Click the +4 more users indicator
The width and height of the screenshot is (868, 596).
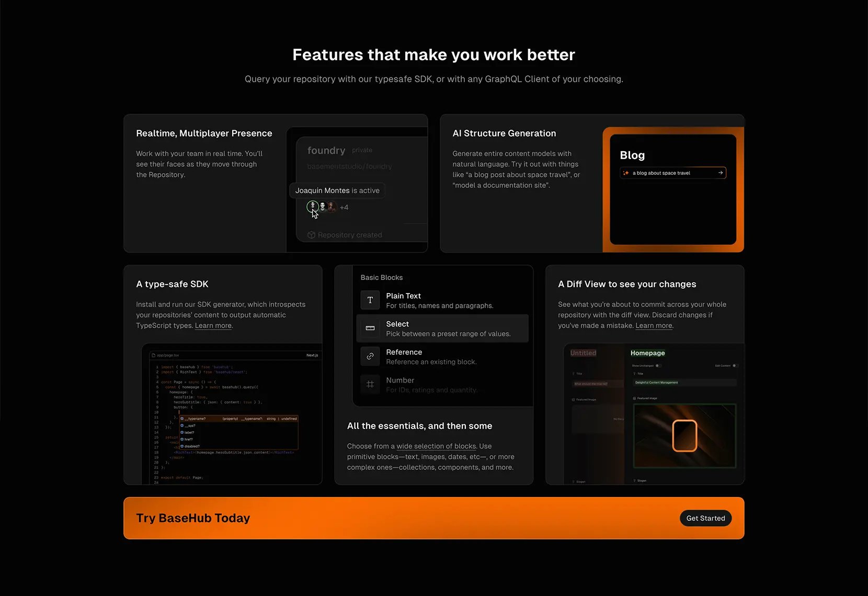(344, 207)
